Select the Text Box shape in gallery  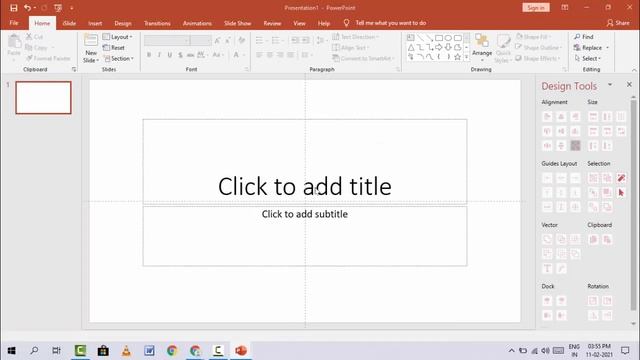coord(411,38)
